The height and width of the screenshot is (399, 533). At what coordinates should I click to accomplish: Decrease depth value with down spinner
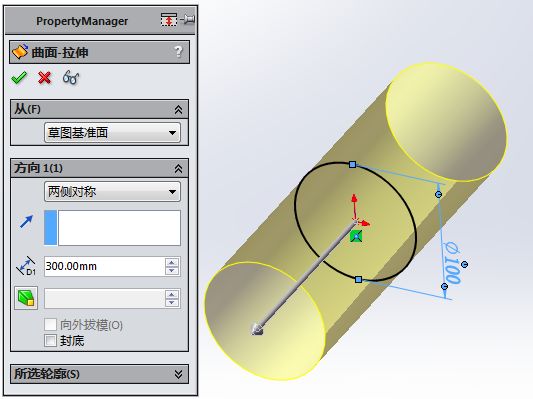coord(172,271)
